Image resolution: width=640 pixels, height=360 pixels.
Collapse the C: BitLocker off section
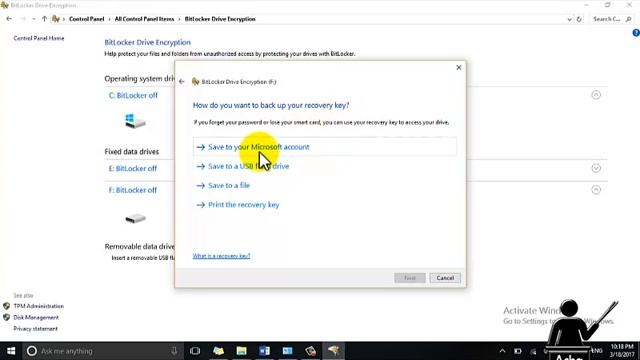(596, 95)
